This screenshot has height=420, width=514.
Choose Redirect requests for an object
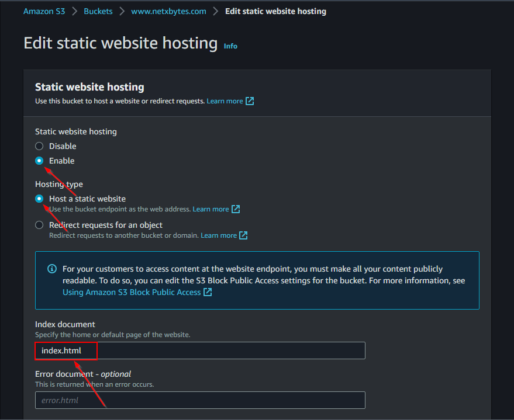pos(39,225)
